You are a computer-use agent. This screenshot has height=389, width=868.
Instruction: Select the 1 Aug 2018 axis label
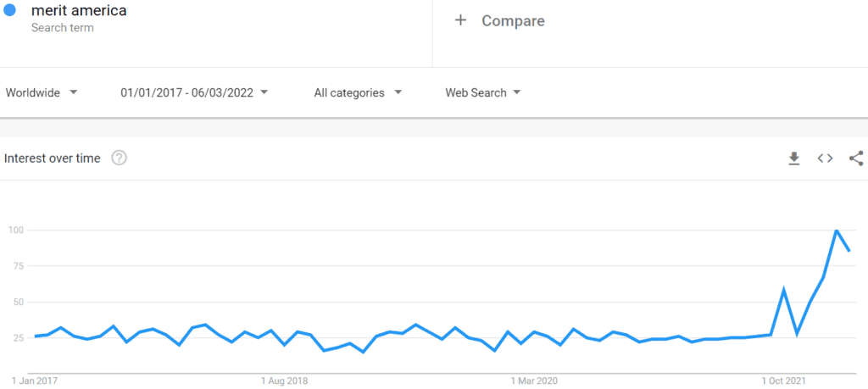coord(285,381)
